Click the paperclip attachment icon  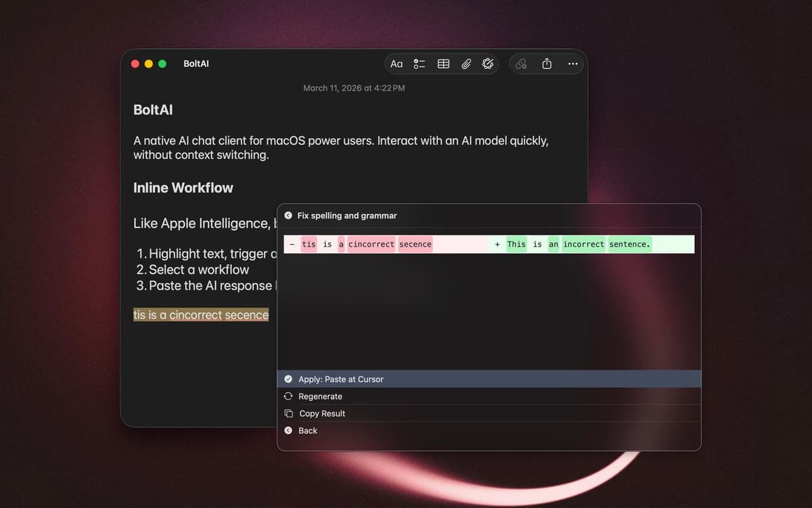(466, 64)
